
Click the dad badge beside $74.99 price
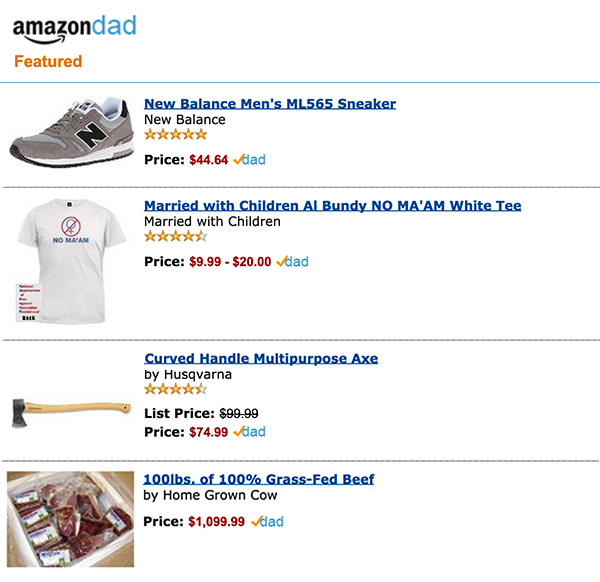(x=249, y=432)
